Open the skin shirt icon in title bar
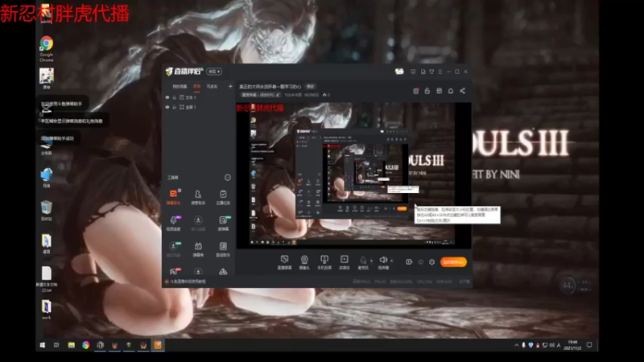The image size is (644, 362). (x=431, y=72)
